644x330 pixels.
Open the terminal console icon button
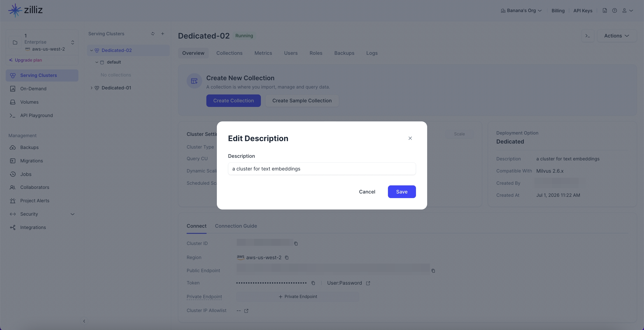point(588,36)
